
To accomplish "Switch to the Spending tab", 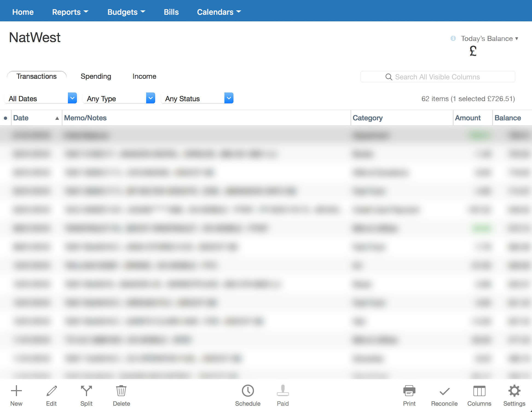I will click(96, 76).
